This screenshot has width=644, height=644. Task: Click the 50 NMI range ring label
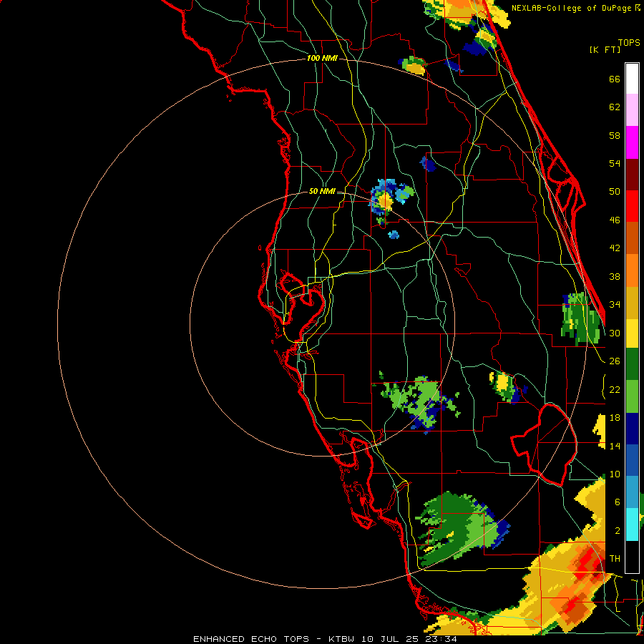click(322, 191)
